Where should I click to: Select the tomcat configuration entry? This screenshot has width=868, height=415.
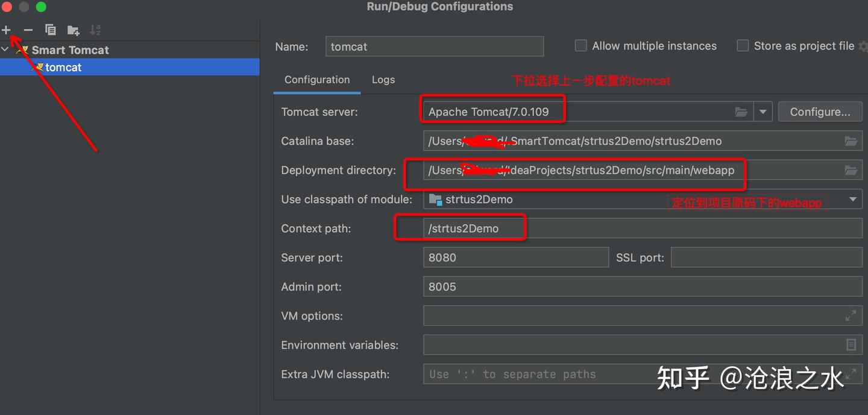click(63, 68)
